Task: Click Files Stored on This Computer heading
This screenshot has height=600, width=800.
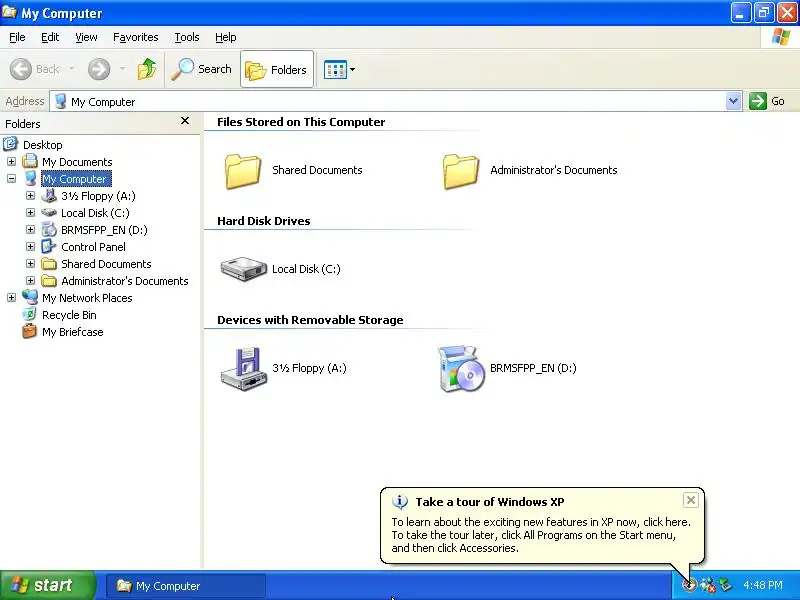Action: [301, 122]
